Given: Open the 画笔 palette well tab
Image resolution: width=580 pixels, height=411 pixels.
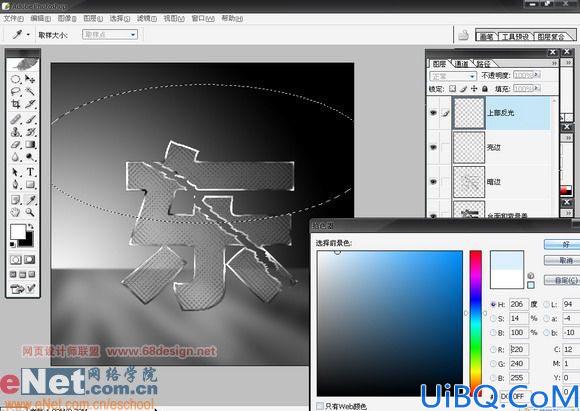Looking at the screenshot, I should tap(486, 36).
